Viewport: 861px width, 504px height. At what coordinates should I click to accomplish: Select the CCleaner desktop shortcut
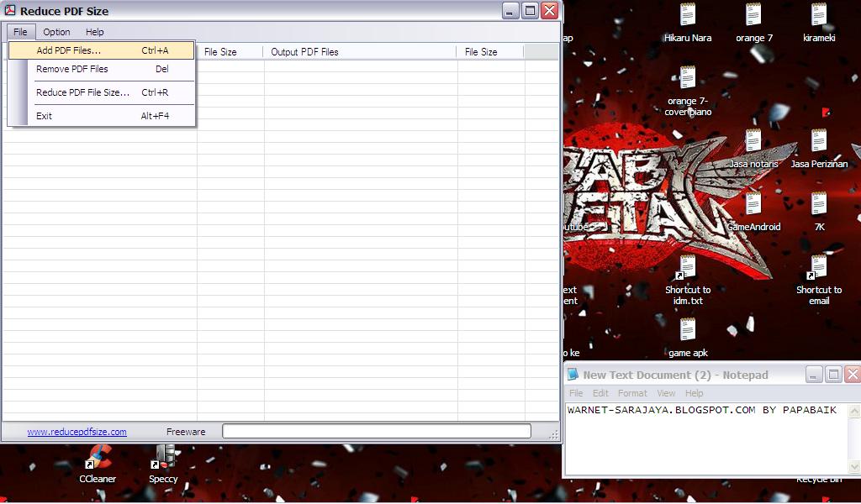(98, 458)
